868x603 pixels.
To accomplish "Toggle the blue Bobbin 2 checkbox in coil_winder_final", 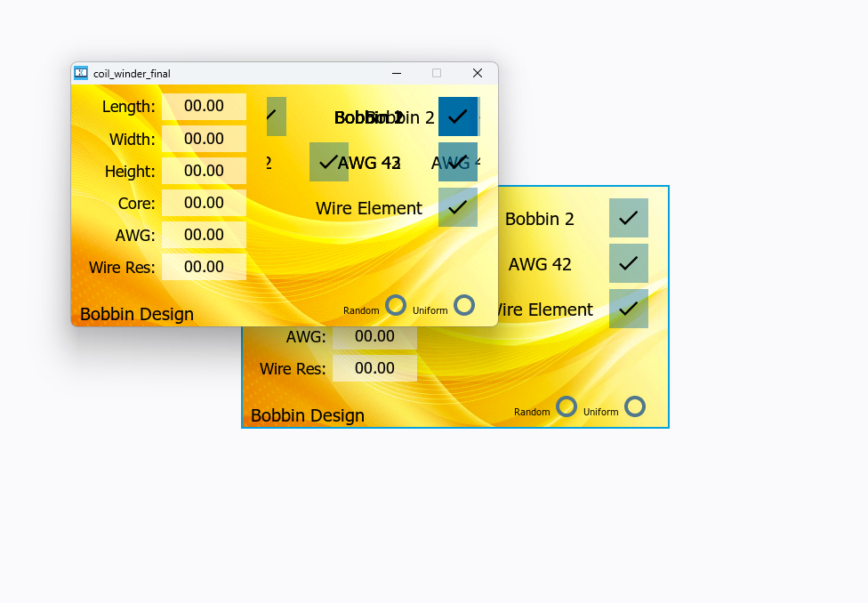I will [458, 117].
